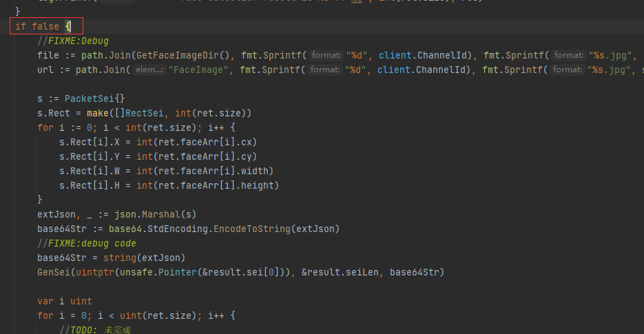This screenshot has height=334, width=644.
Task: Click the 'base64Str = string(extJson)' line
Action: click(112, 258)
